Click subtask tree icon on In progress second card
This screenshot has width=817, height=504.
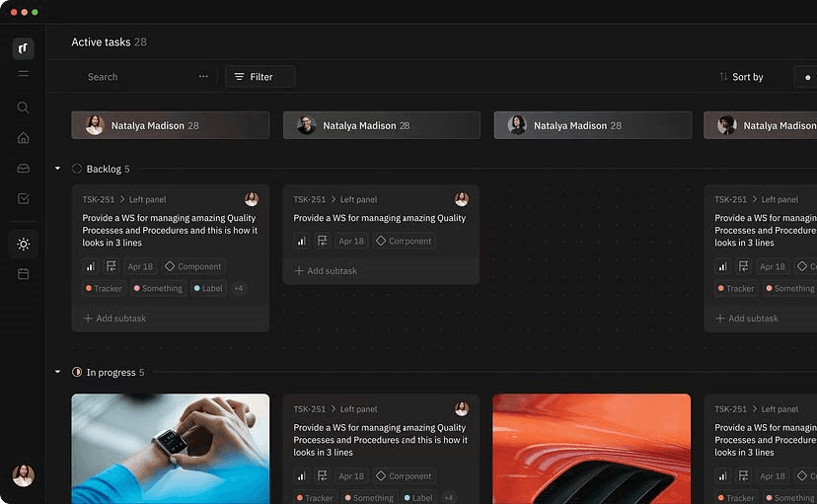tap(322, 475)
